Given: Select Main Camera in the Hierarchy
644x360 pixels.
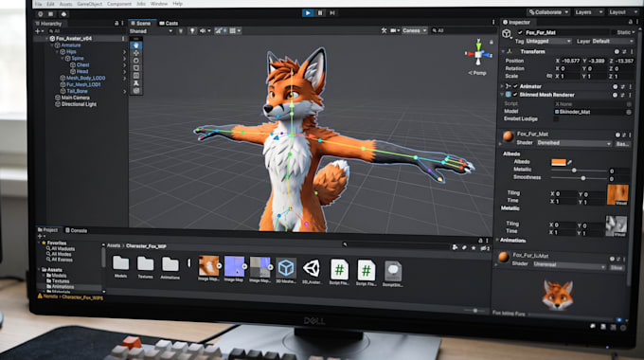Looking at the screenshot, I should [75, 98].
